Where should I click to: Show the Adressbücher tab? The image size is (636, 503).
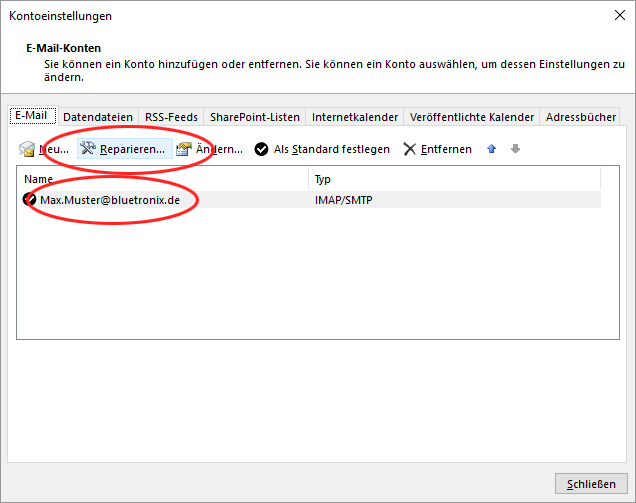tap(580, 117)
